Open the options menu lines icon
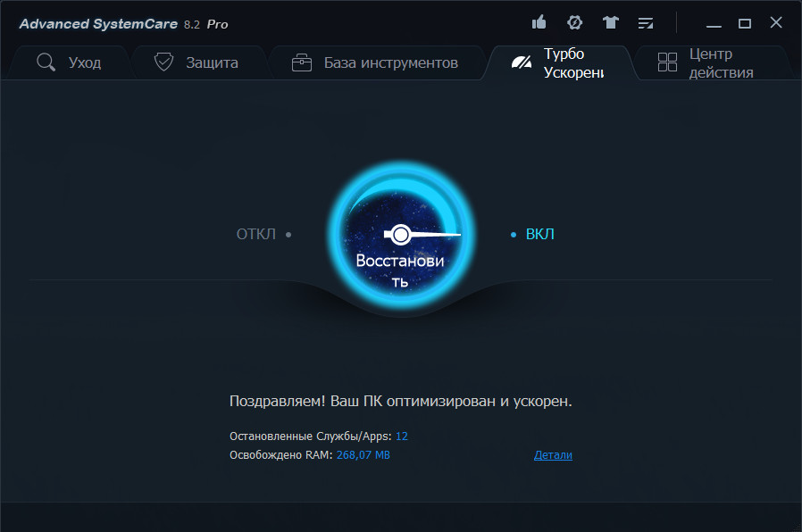Viewport: 802px width, 532px height. pyautogui.click(x=646, y=23)
